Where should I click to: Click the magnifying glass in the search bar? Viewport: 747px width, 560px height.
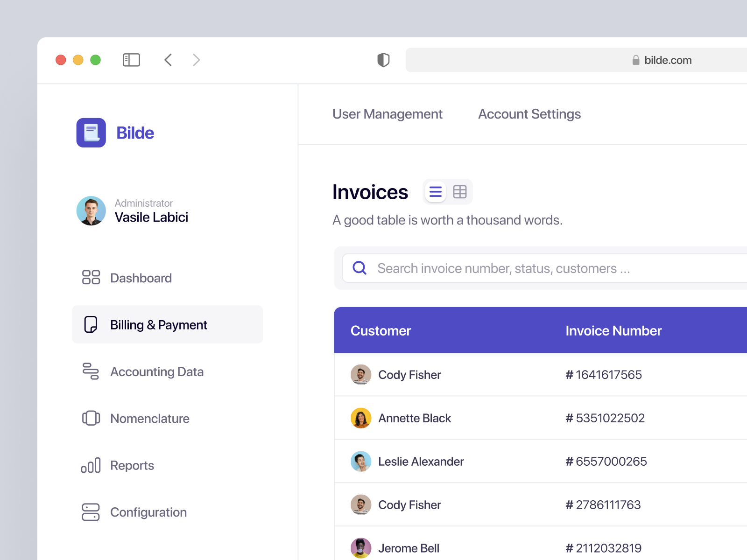(359, 268)
